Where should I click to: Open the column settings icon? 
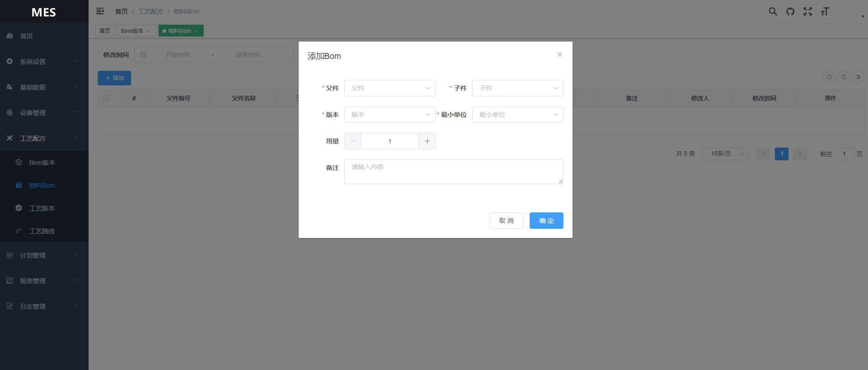click(x=858, y=77)
